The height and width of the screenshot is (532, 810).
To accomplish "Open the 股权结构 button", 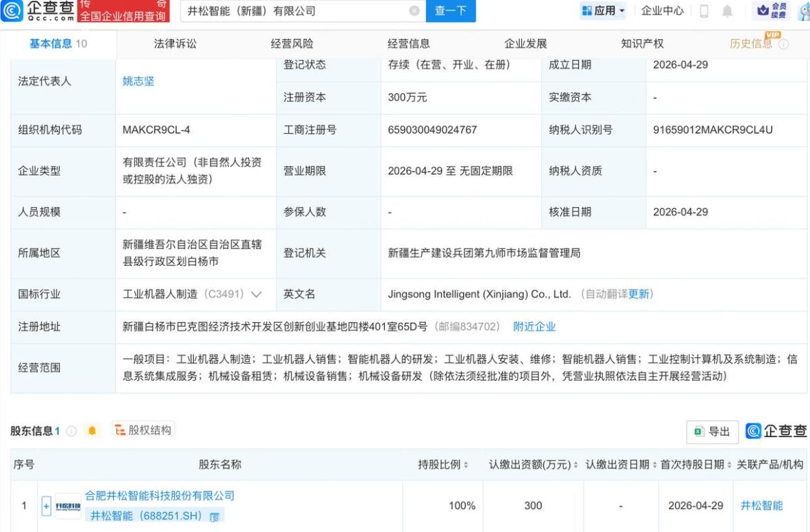I will click(x=143, y=430).
